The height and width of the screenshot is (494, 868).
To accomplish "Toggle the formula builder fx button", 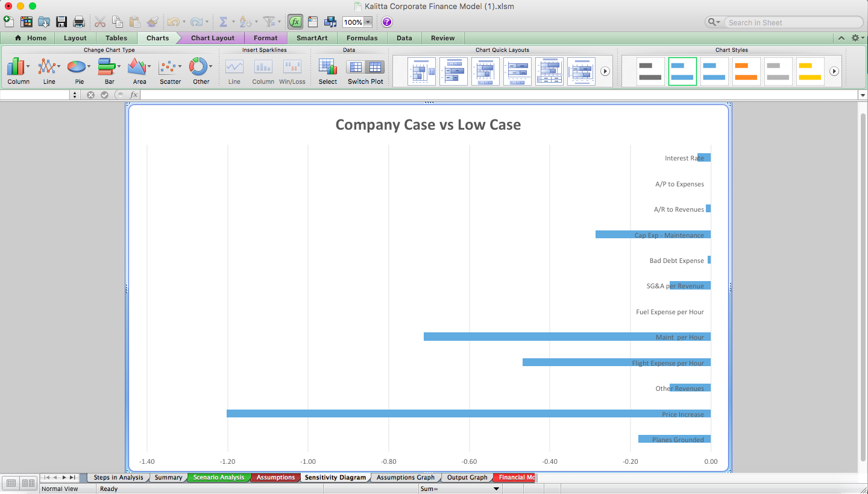I will tap(295, 22).
